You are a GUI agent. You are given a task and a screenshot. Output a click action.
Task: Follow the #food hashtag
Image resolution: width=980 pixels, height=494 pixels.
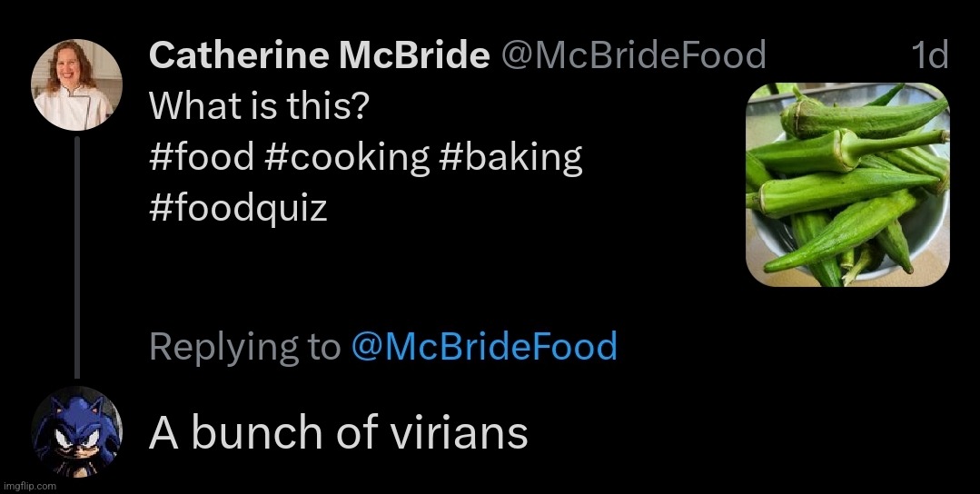coord(201,158)
